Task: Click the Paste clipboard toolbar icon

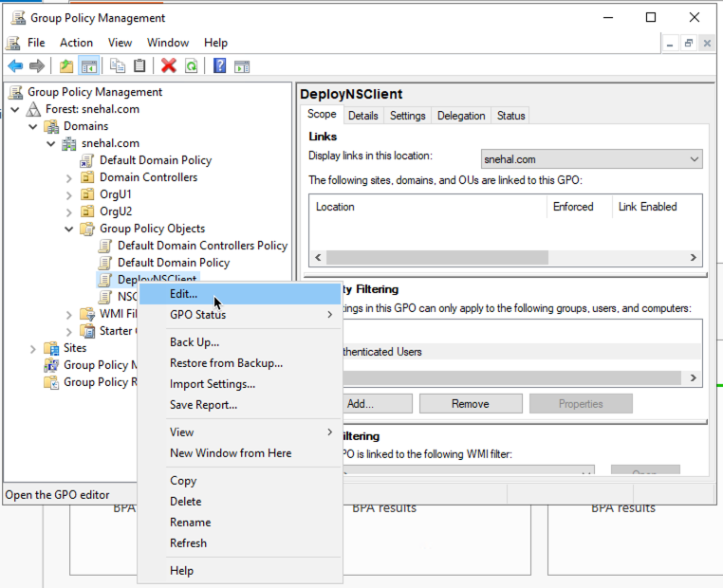Action: pos(139,65)
